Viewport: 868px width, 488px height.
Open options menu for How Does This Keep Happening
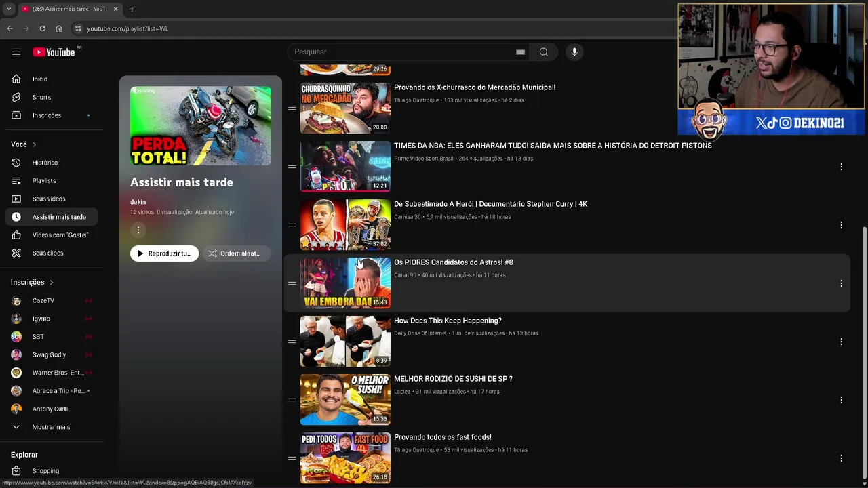(x=841, y=342)
